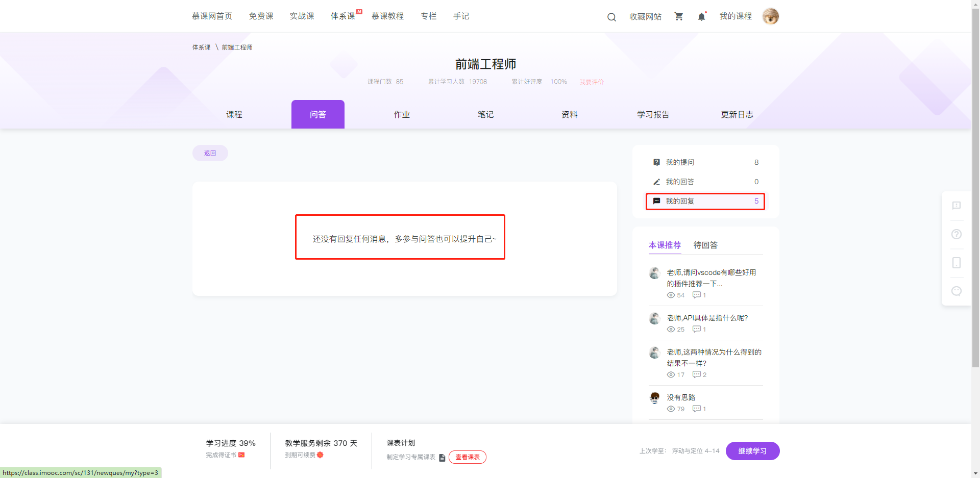Open the shopping cart icon

click(x=679, y=16)
